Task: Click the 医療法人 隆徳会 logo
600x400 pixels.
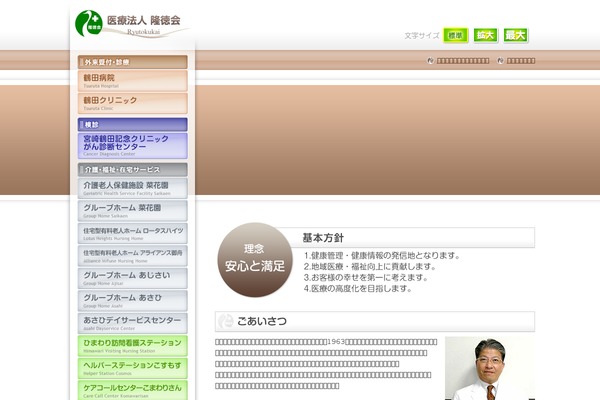Action: click(132, 24)
